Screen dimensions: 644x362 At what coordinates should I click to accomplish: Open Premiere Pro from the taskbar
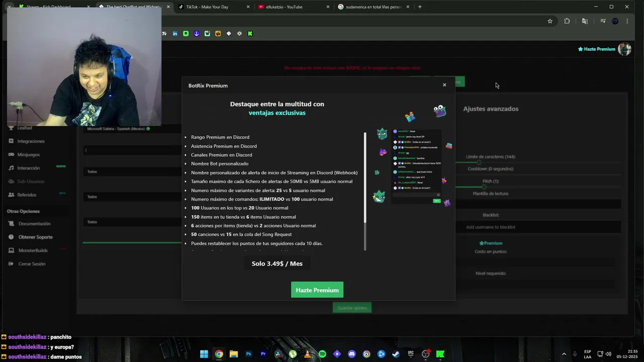[x=263, y=354]
